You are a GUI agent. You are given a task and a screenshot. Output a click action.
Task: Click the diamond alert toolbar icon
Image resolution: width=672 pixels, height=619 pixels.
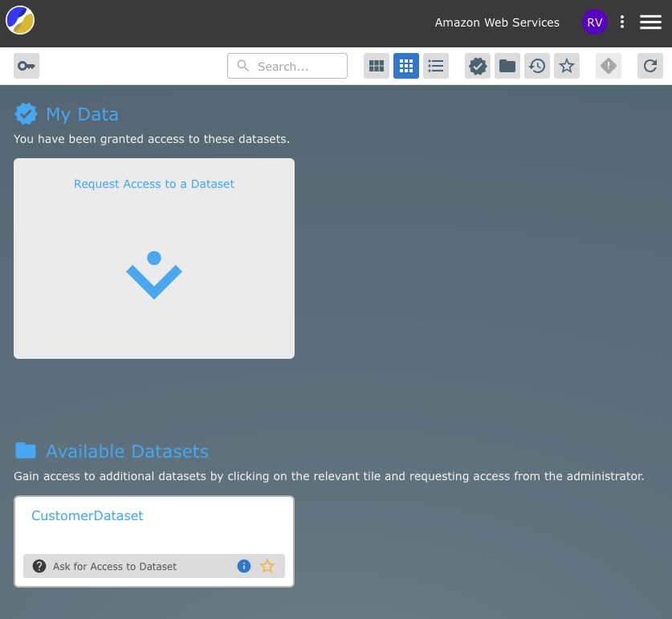click(608, 66)
